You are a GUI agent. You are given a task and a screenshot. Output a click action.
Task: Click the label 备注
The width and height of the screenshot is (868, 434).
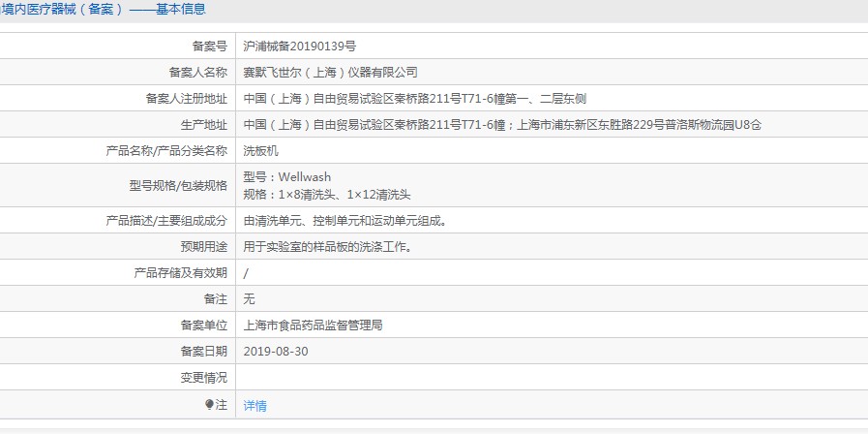click(x=216, y=299)
